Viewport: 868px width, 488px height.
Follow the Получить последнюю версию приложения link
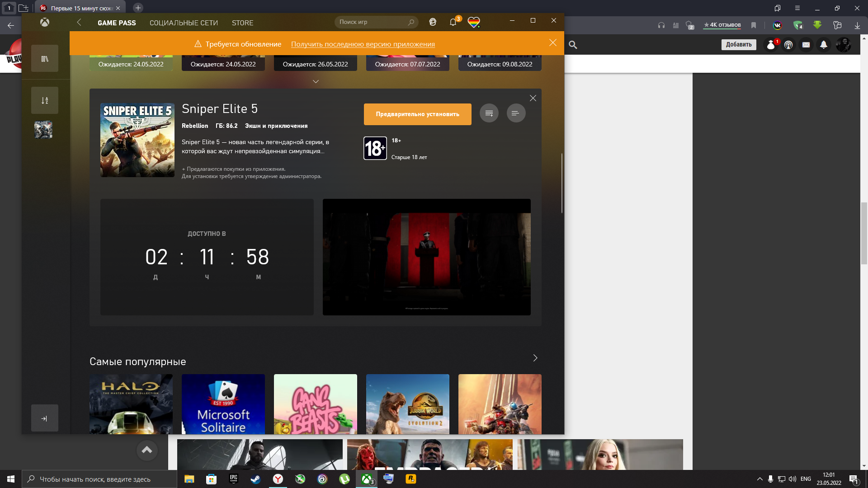(363, 44)
